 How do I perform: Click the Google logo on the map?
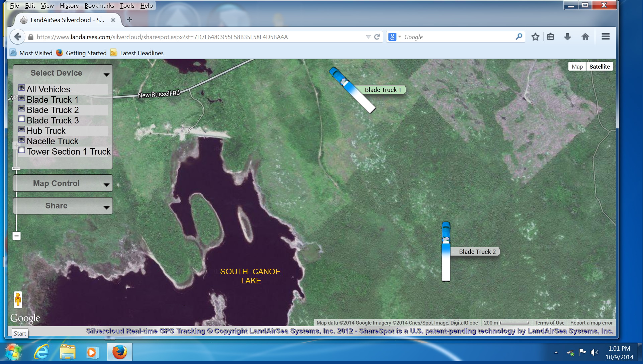[x=25, y=318]
